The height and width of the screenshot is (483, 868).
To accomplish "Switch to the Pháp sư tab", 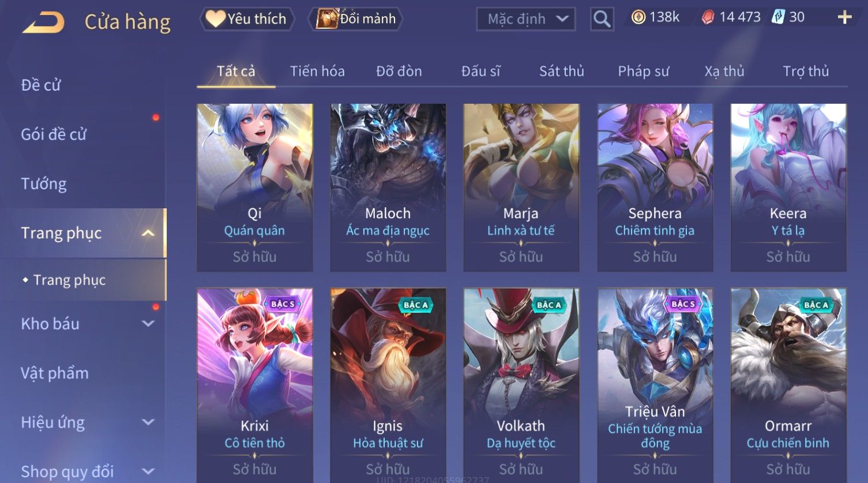I will click(x=644, y=71).
